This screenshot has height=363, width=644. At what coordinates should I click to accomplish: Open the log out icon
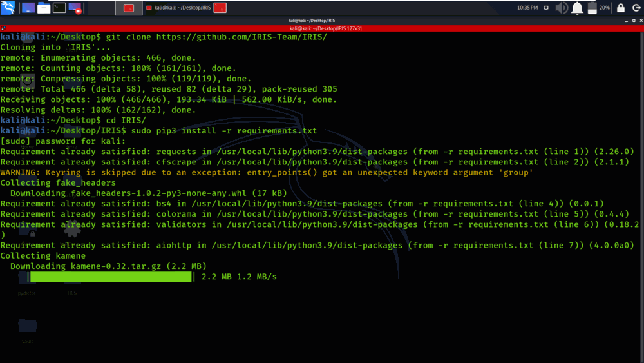point(636,8)
